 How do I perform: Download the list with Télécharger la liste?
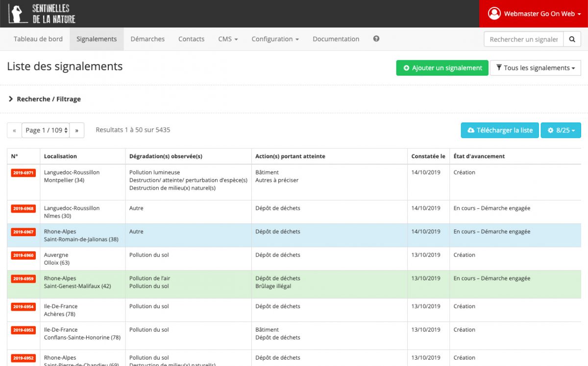[500, 130]
